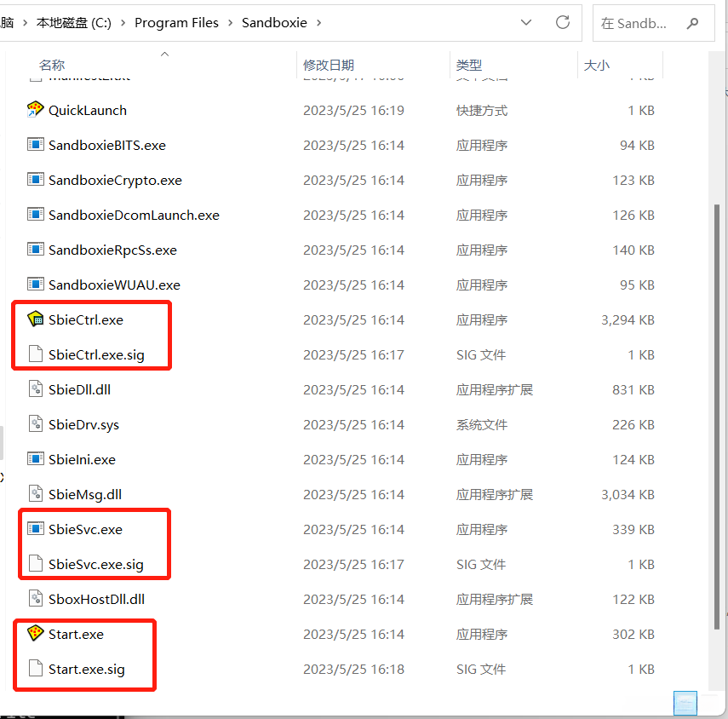Select the file name QuickLaunch
728x719 pixels.
pos(88,110)
